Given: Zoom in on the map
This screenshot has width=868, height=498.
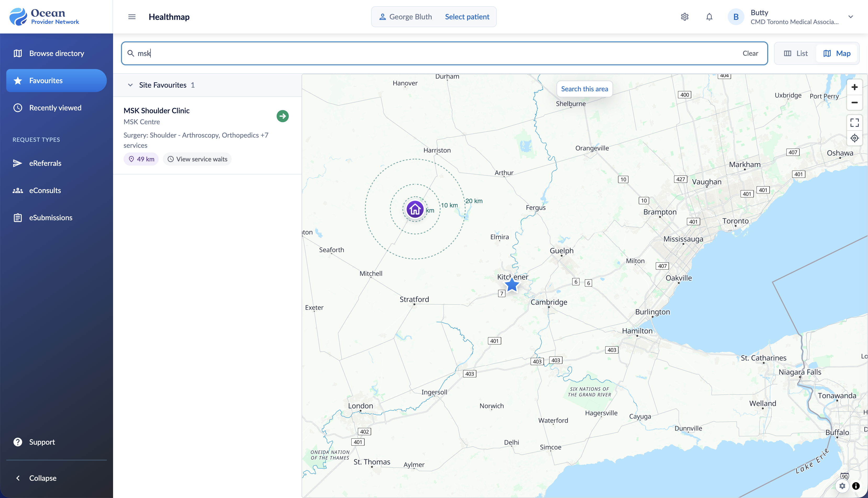Looking at the screenshot, I should 854,87.
